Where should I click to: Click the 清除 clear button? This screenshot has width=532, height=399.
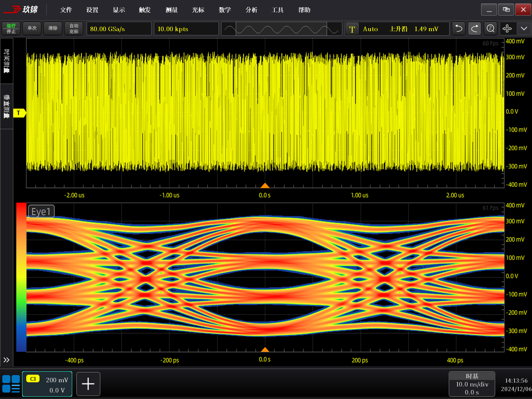pyautogui.click(x=53, y=28)
